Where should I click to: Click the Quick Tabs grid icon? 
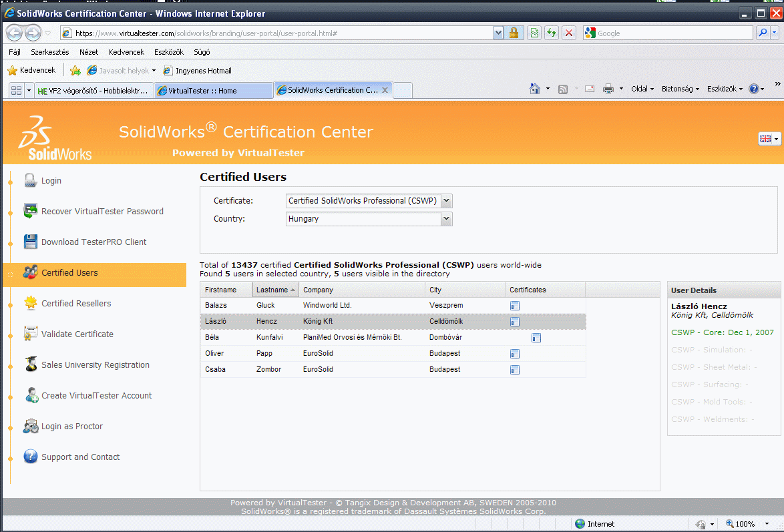point(16,90)
